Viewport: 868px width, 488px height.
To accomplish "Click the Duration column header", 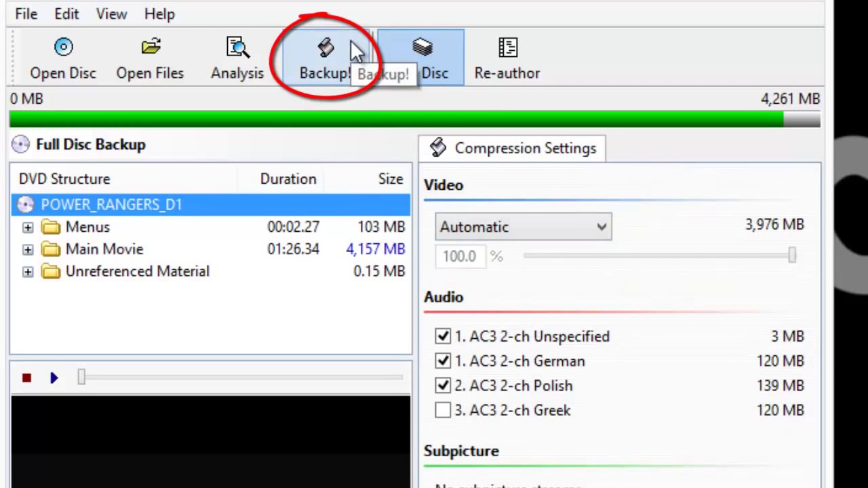I will point(288,179).
